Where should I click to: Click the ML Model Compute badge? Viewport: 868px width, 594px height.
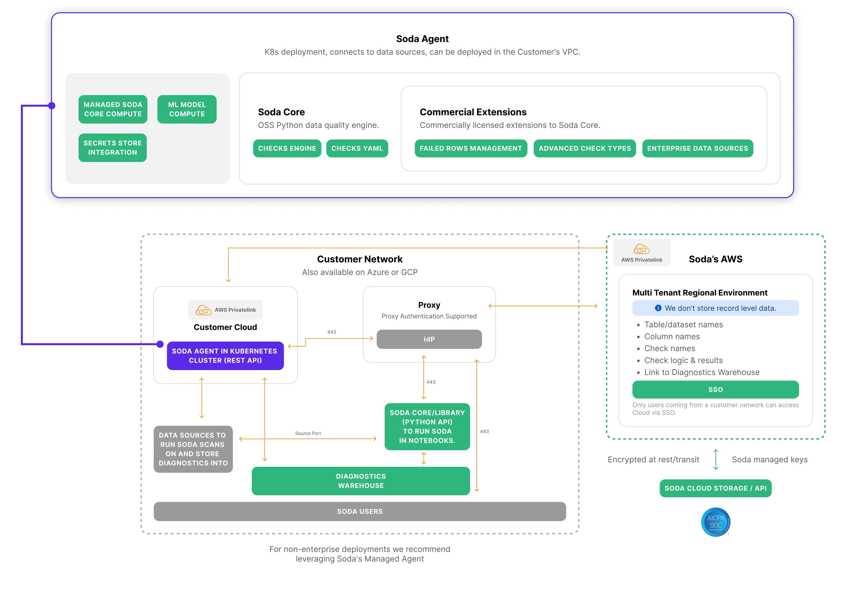[187, 109]
